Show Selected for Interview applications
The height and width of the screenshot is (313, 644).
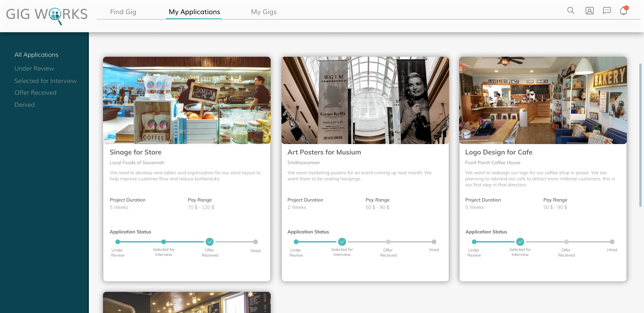(46, 81)
